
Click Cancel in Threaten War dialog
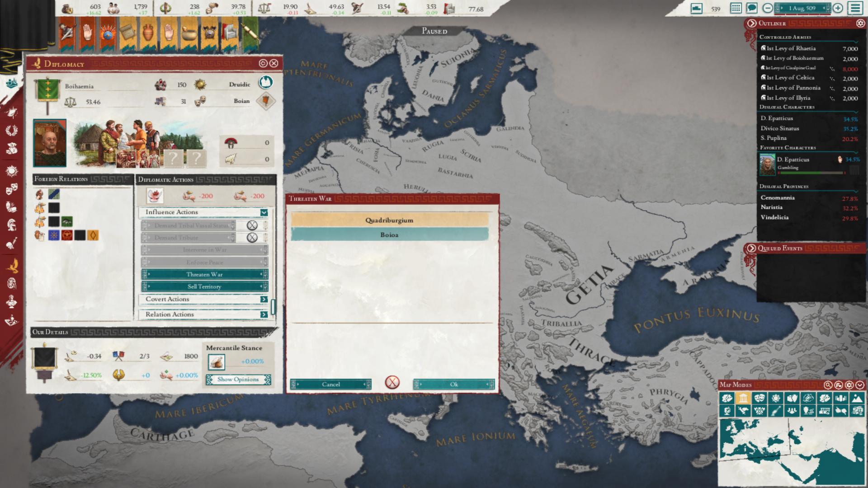(331, 385)
